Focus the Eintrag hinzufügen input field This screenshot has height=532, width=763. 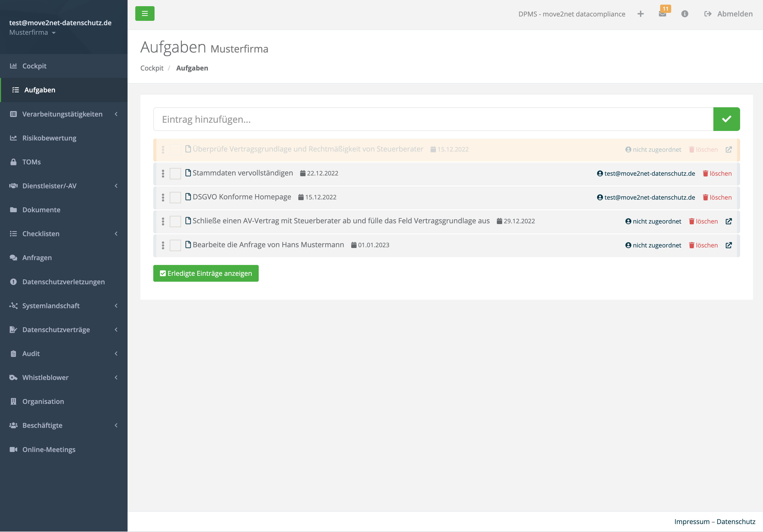tap(433, 119)
